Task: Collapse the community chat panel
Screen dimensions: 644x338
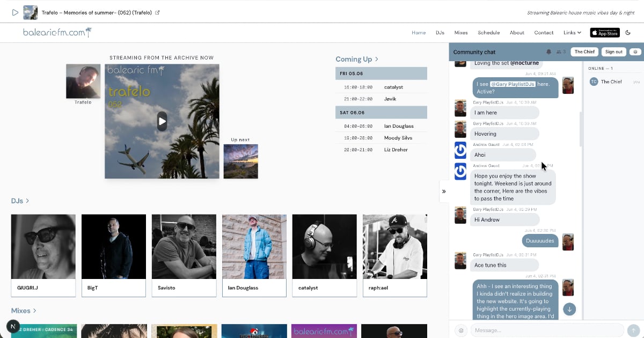Action: pyautogui.click(x=444, y=192)
